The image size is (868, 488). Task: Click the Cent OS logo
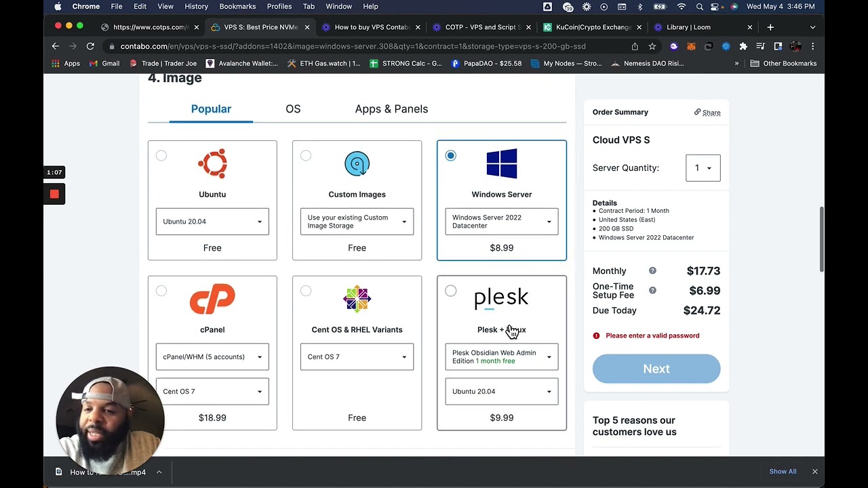[357, 299]
